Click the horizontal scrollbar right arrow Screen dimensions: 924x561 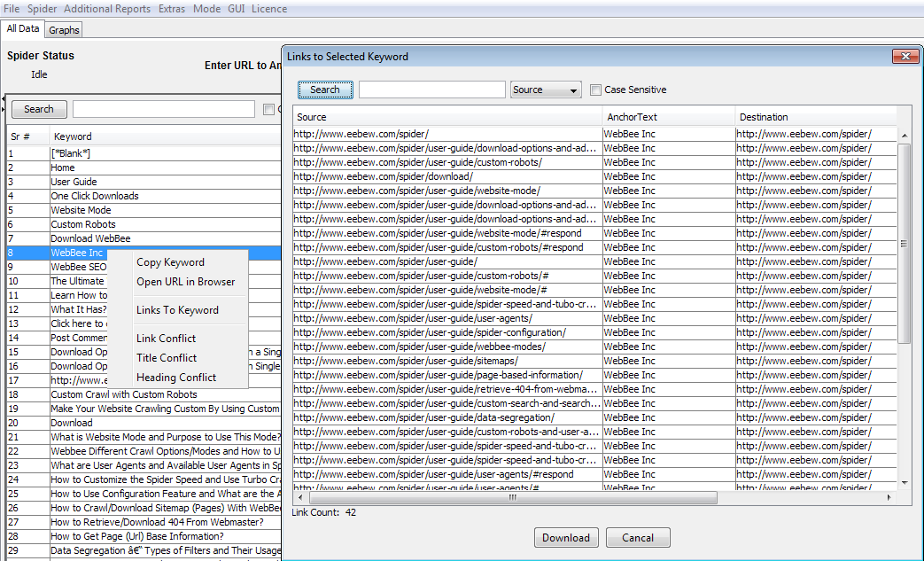(x=889, y=497)
